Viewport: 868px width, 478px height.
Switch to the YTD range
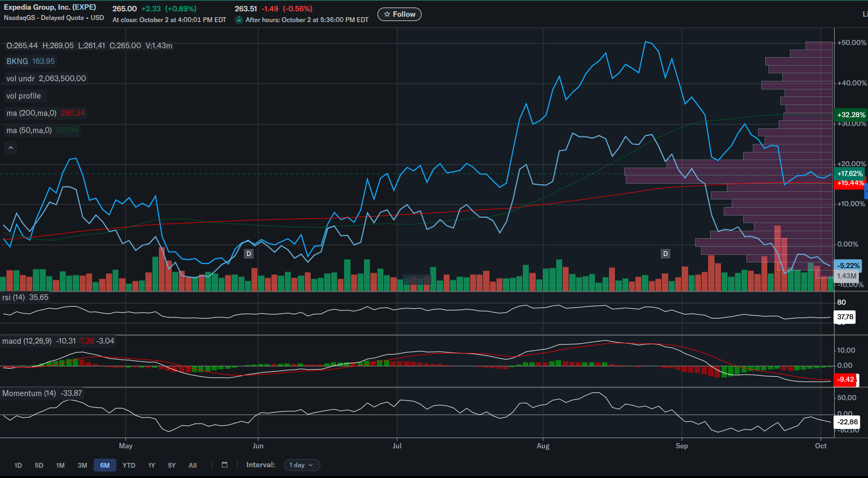coord(129,465)
